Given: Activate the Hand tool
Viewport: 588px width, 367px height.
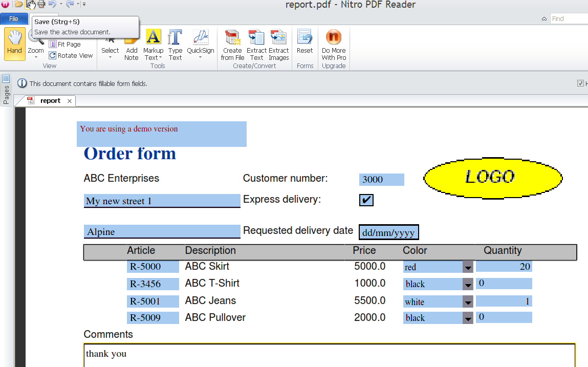Looking at the screenshot, I should point(15,44).
